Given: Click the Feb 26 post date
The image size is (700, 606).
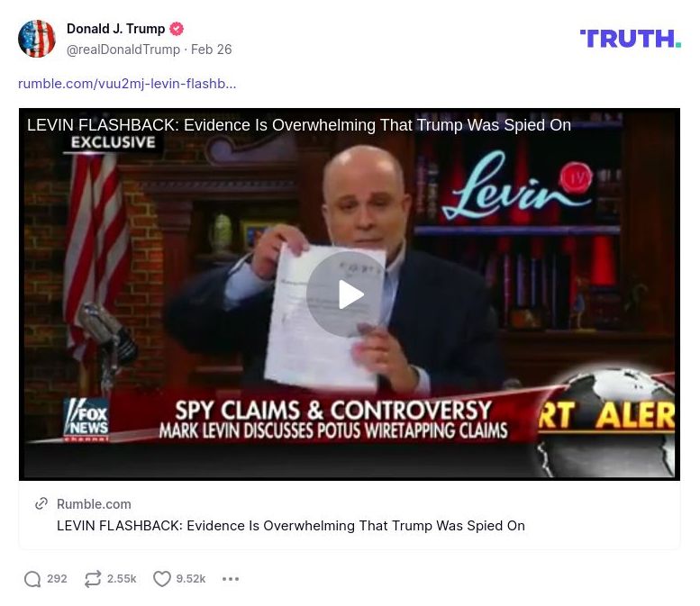Looking at the screenshot, I should point(212,50).
